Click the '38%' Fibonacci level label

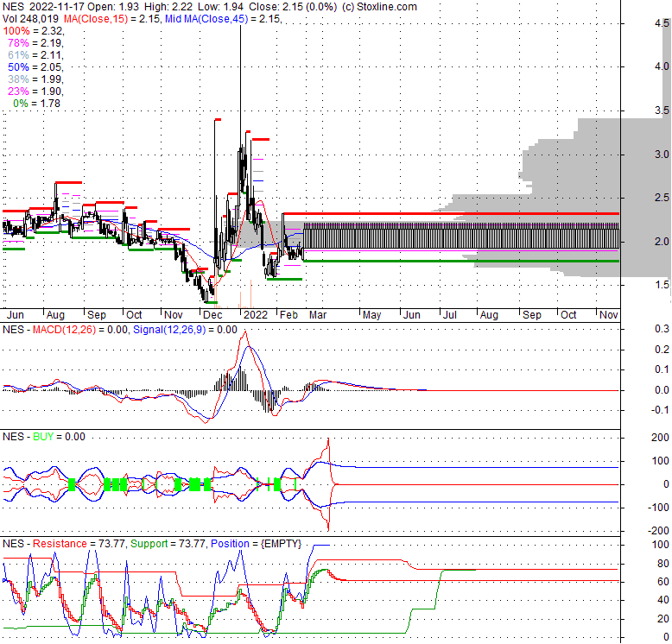(x=18, y=79)
